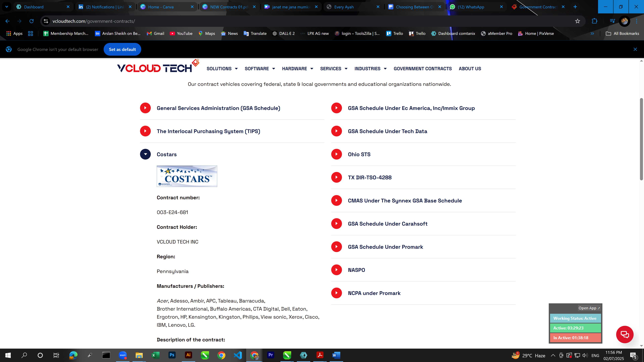Open the Apps shortcut in bookmarks bar
This screenshot has width=644, height=362.
[14, 34]
